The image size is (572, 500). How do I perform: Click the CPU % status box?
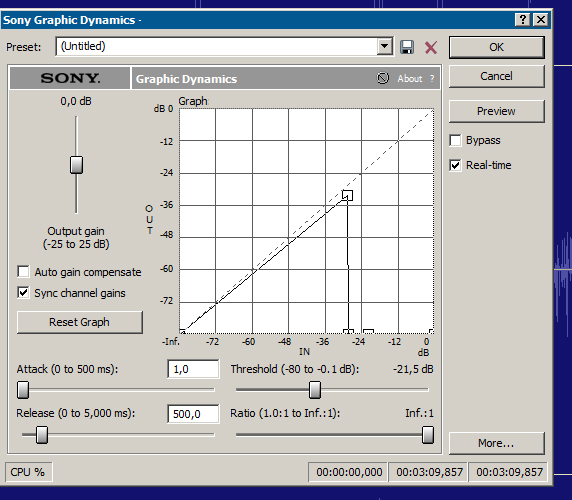28,472
